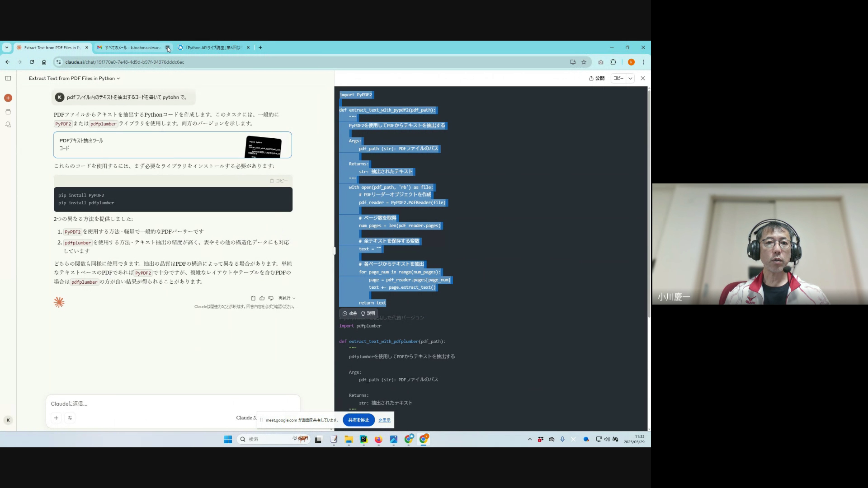The image size is (868, 488).
Task: Click the 説明 explain lightbulb button
Action: pos(368,313)
